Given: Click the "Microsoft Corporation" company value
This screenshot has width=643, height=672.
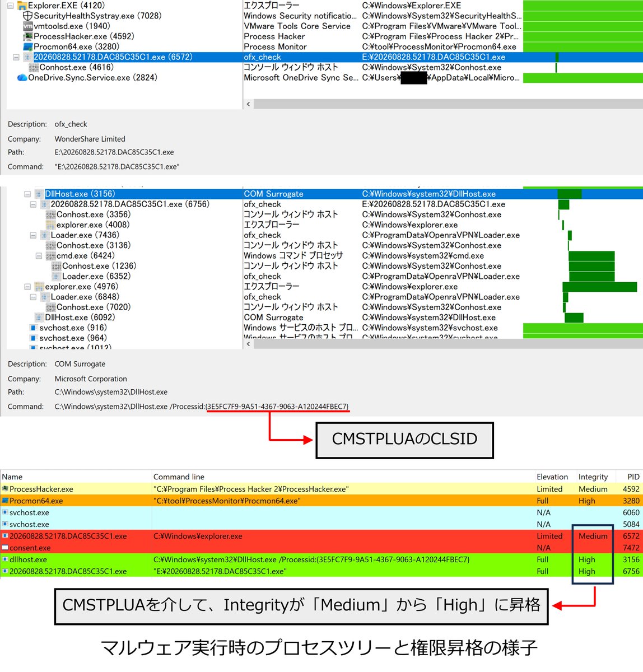Looking at the screenshot, I should click(91, 379).
